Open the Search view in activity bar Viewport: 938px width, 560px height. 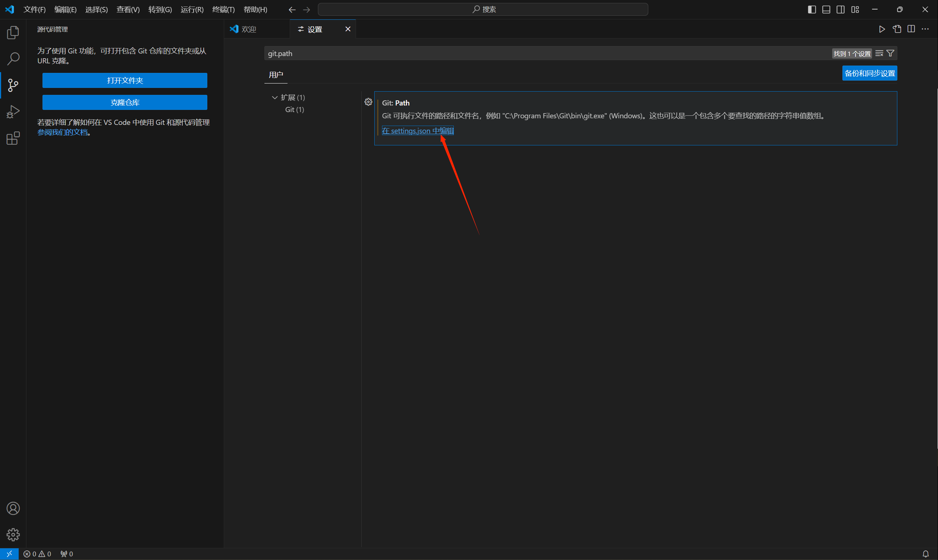[x=13, y=59]
